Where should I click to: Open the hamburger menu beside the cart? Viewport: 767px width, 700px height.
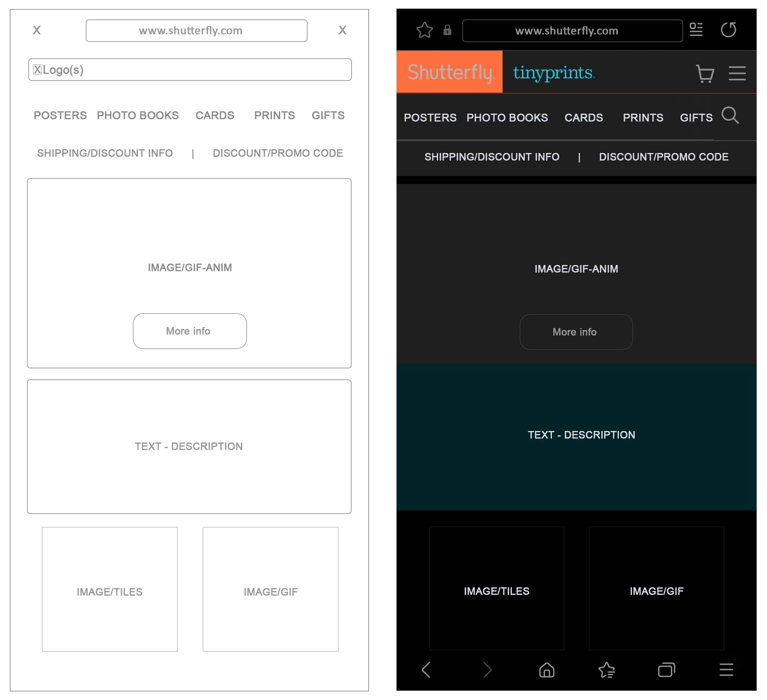[x=737, y=73]
